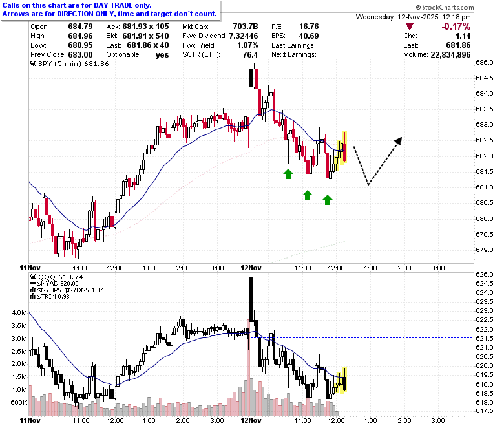
Task: Click the tall volume spike at 12Nov open
Action: point(249,367)
